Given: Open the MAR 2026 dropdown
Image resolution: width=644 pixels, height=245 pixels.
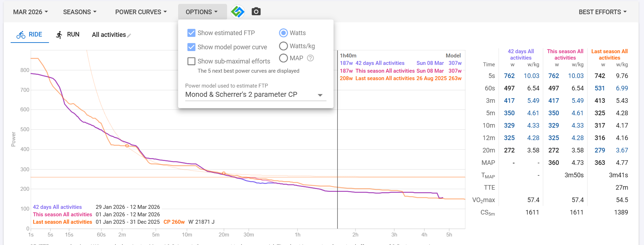Looking at the screenshot, I should [x=31, y=12].
